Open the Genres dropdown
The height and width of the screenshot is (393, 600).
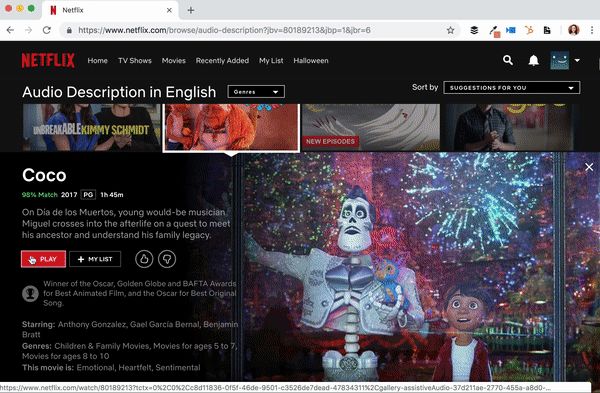coord(256,92)
